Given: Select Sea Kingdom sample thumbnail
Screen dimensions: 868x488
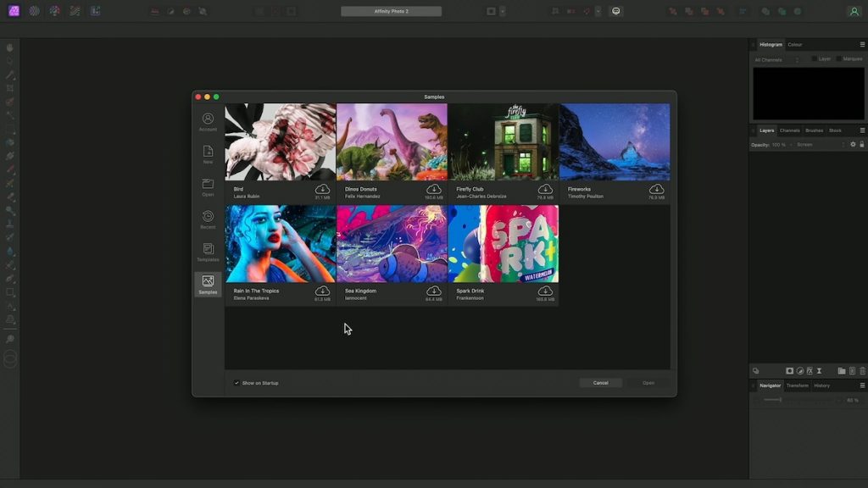Looking at the screenshot, I should click(392, 244).
